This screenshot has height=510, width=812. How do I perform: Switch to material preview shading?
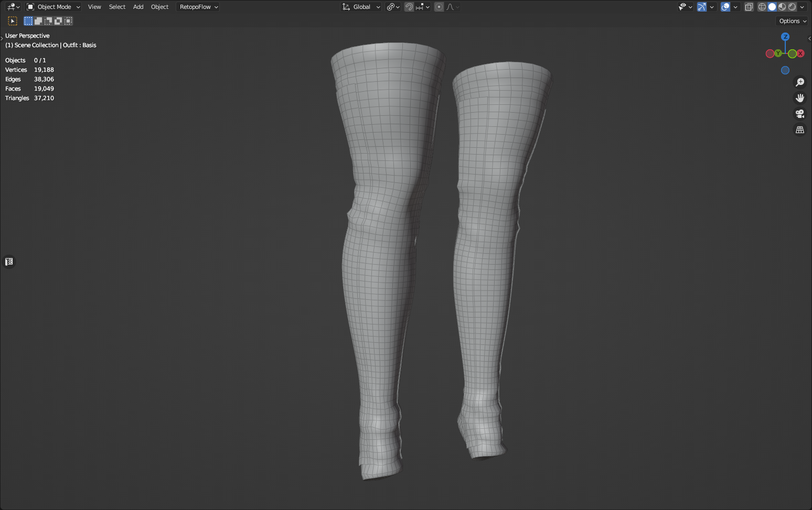pyautogui.click(x=782, y=7)
